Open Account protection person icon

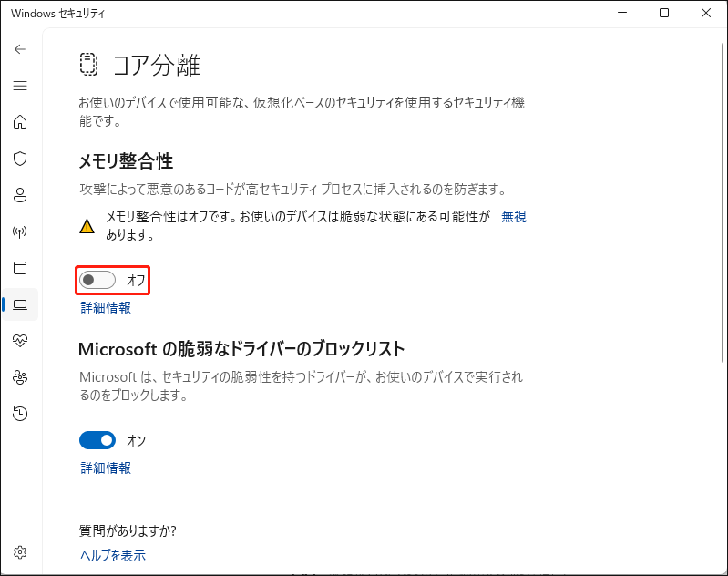pos(20,195)
